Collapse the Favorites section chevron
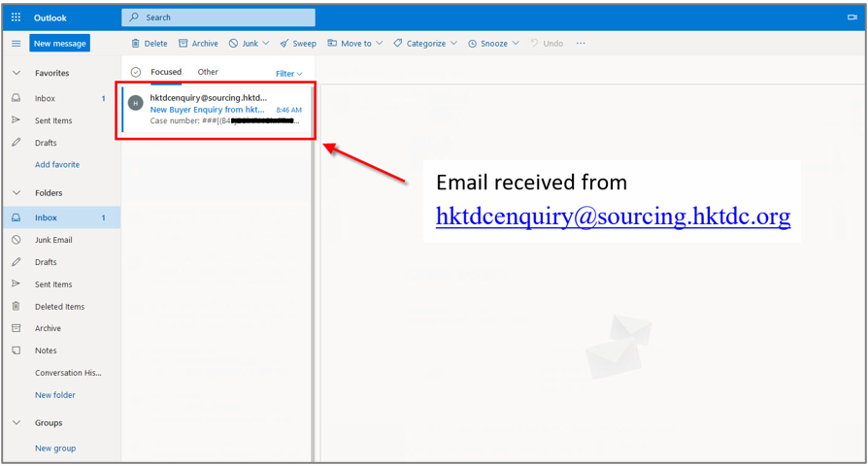 pyautogui.click(x=17, y=73)
